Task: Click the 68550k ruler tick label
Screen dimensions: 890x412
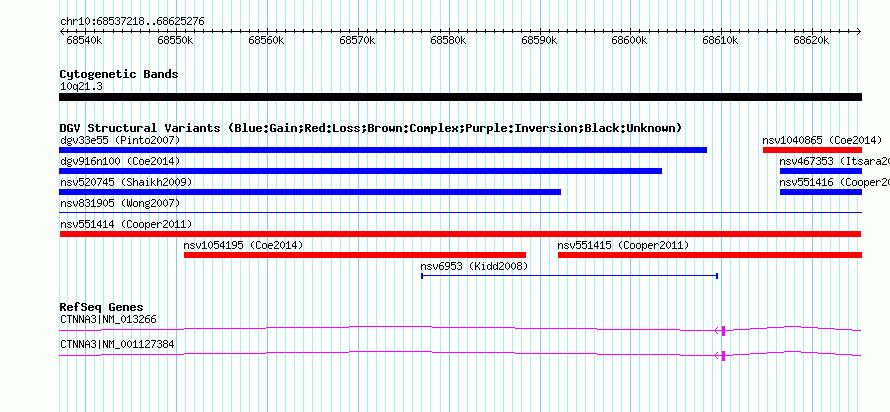Action: pyautogui.click(x=175, y=41)
